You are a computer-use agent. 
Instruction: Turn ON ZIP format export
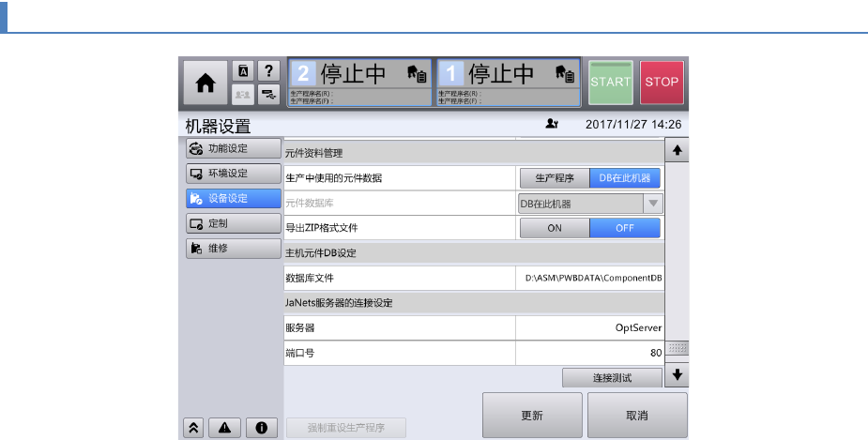pyautogui.click(x=555, y=228)
